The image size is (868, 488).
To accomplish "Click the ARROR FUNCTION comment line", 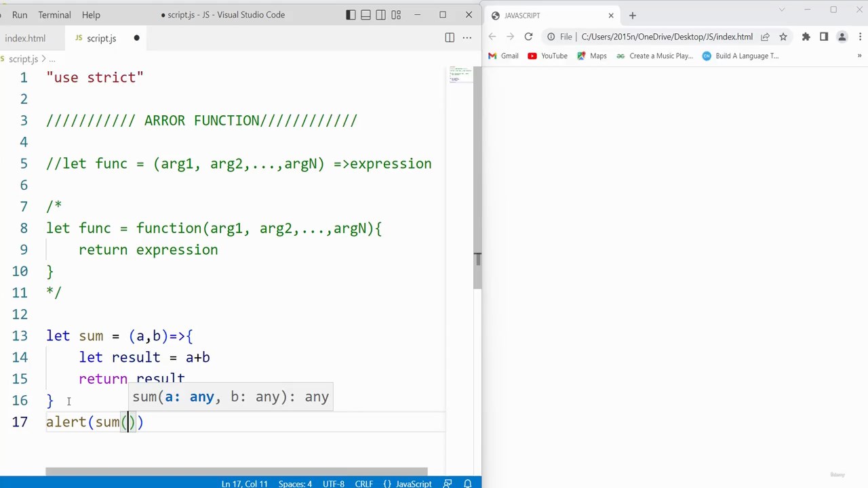I will point(201,121).
